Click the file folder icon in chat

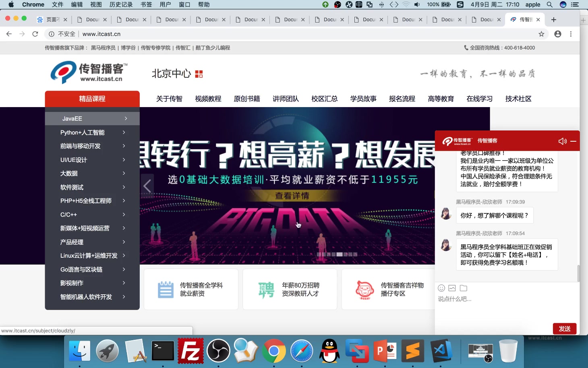click(x=463, y=288)
